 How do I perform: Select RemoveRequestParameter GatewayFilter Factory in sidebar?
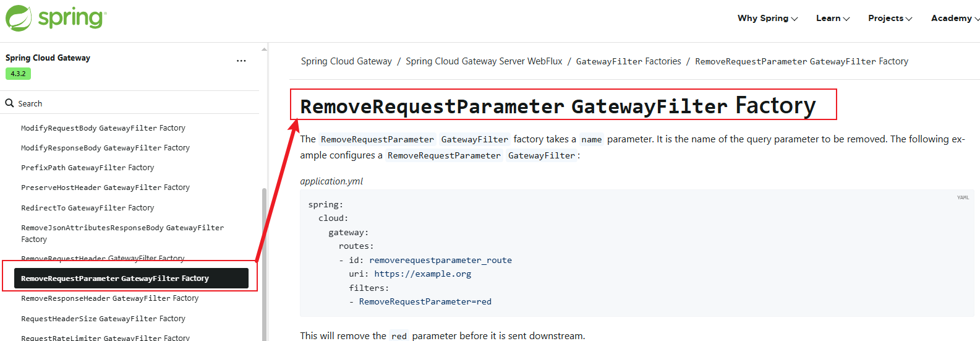pos(131,278)
